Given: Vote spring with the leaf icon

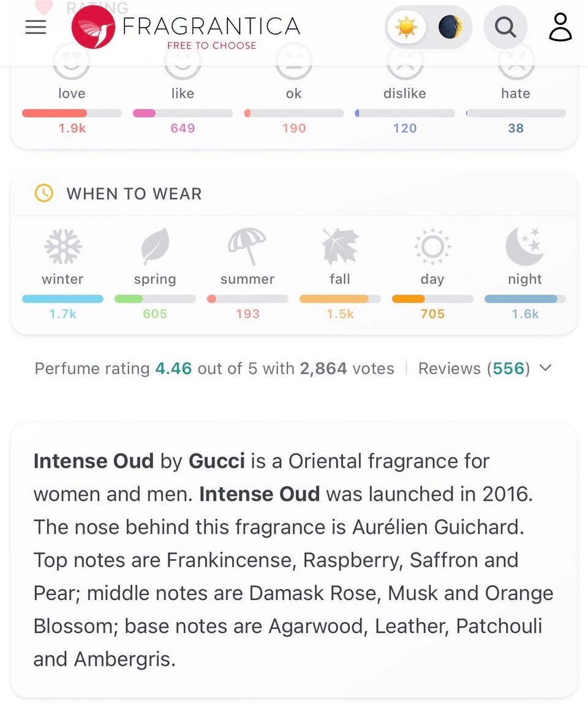Looking at the screenshot, I should pyautogui.click(x=156, y=246).
